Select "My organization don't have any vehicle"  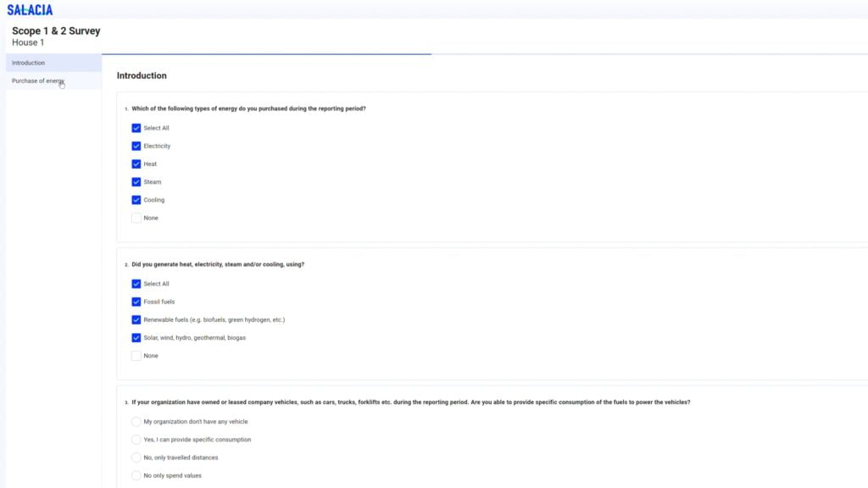point(136,421)
